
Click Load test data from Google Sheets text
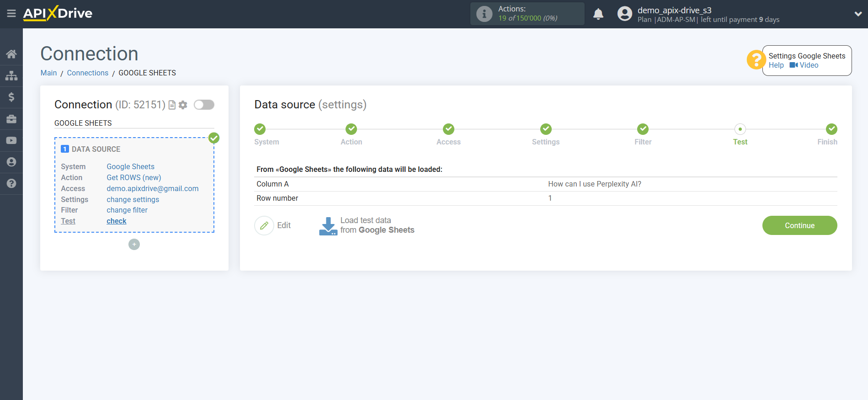coord(377,225)
